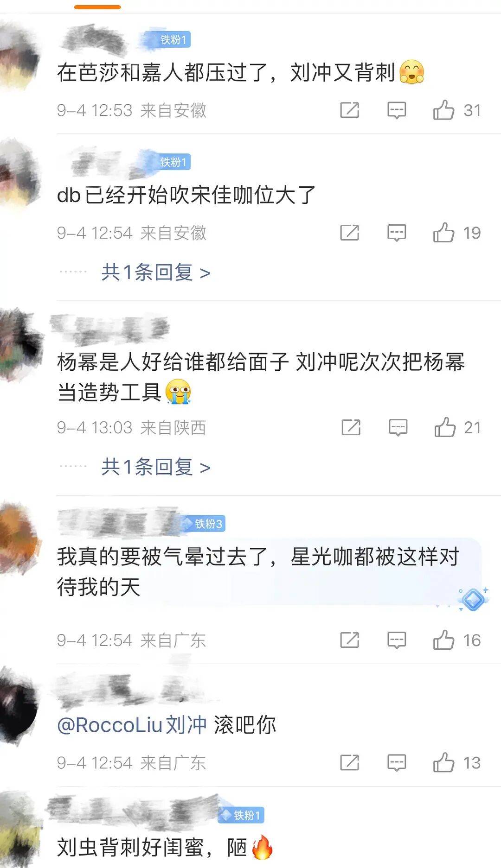Tap the 铁粉3 fan badge

click(x=203, y=524)
